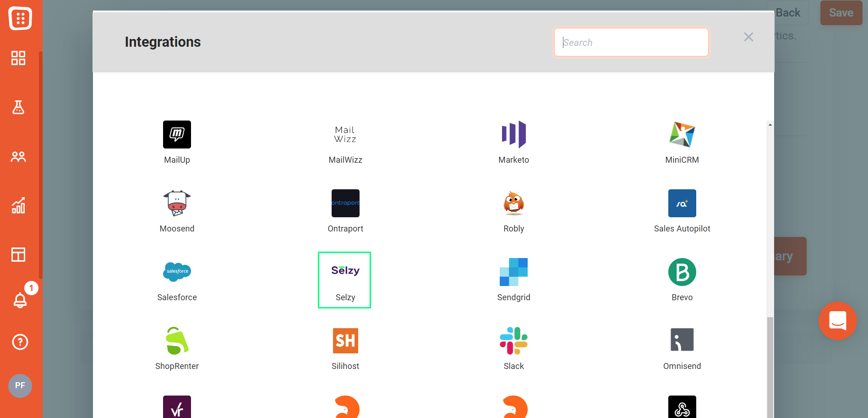Click the Brevo label text
Image resolution: width=868 pixels, height=418 pixels.
(682, 297)
